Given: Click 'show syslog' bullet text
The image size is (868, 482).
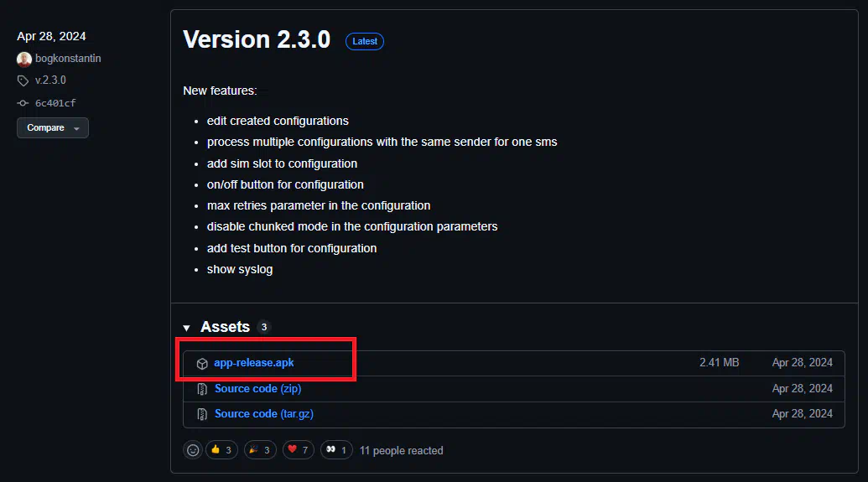Looking at the screenshot, I should click(x=240, y=269).
